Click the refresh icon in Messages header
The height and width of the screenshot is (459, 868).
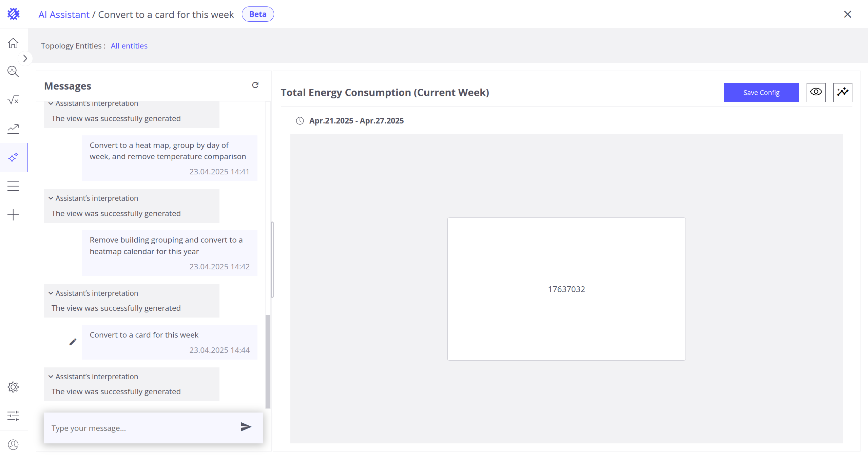(255, 85)
